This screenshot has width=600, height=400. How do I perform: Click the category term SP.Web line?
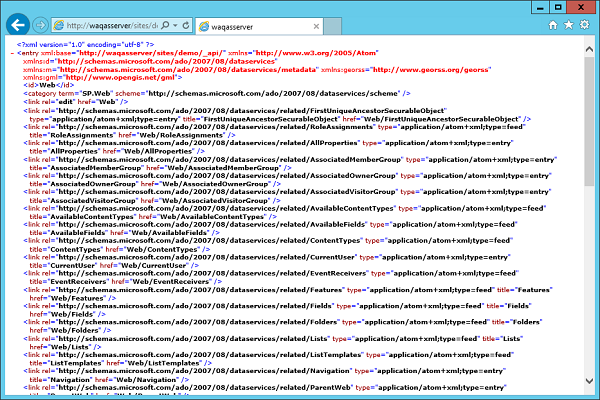coord(217,93)
